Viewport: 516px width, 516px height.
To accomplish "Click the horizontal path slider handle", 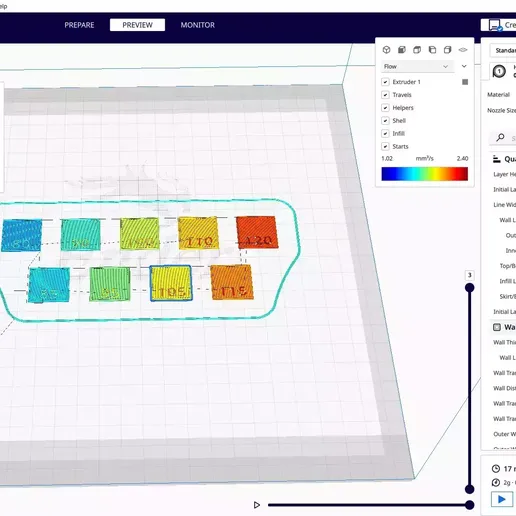I will coord(470,505).
